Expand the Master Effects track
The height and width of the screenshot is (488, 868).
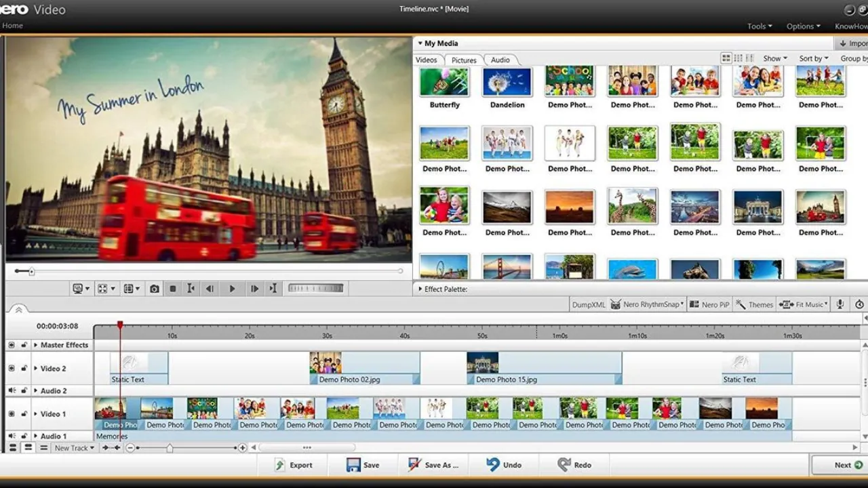coord(36,345)
